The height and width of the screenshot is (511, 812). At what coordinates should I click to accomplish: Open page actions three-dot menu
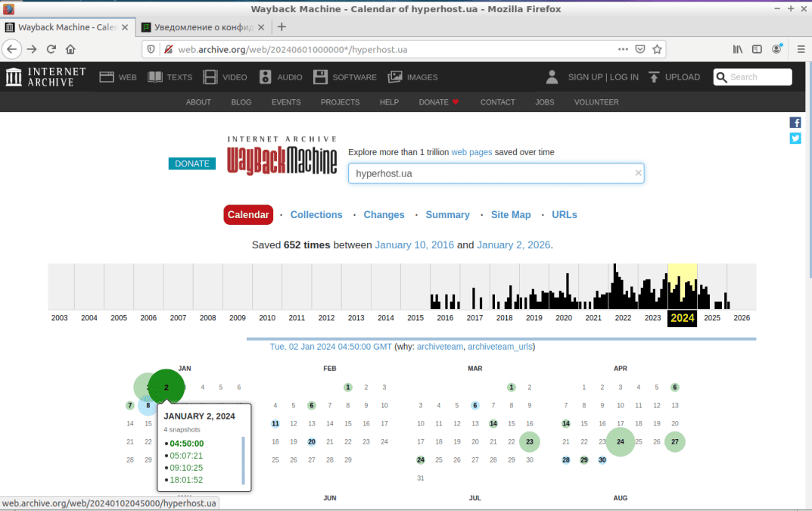623,49
